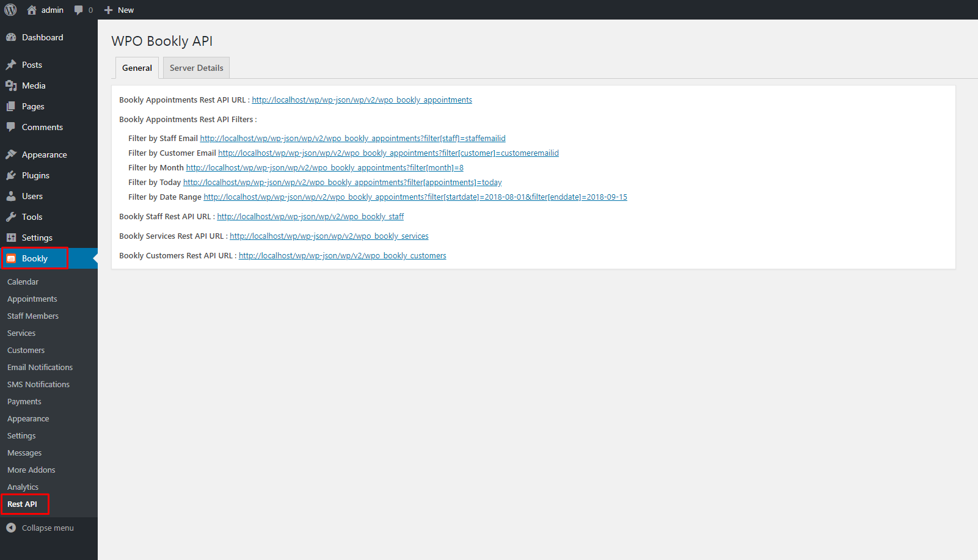Click the New button in admin bar
This screenshot has height=560, width=978.
(x=119, y=10)
